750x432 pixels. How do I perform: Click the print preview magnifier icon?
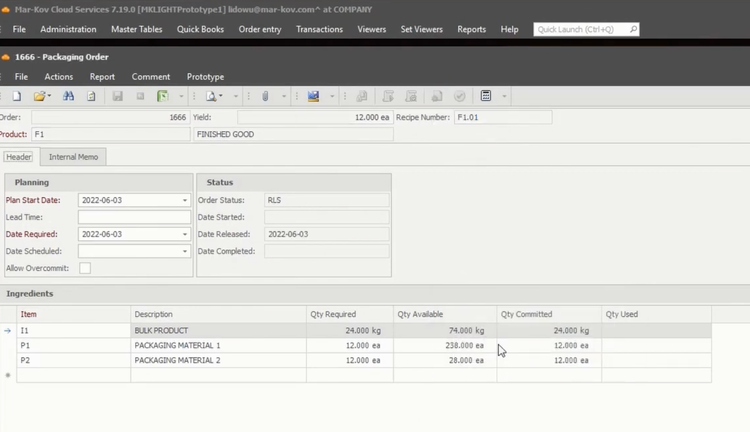pyautogui.click(x=212, y=97)
